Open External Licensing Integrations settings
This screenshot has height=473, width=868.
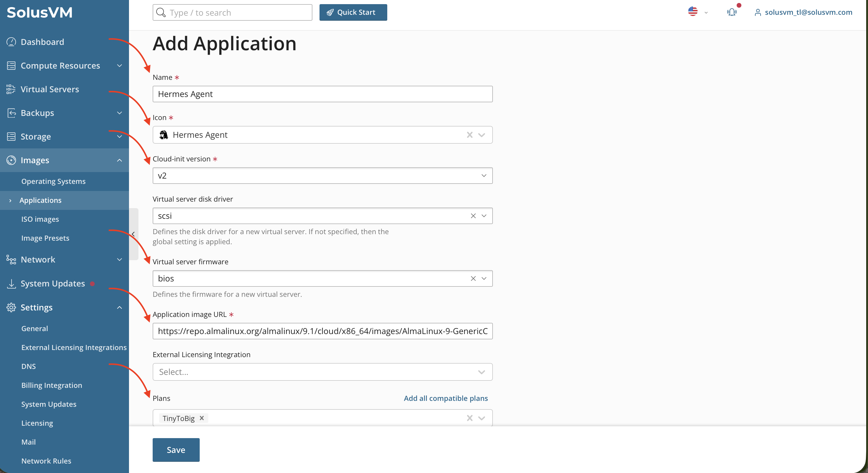coord(74,347)
